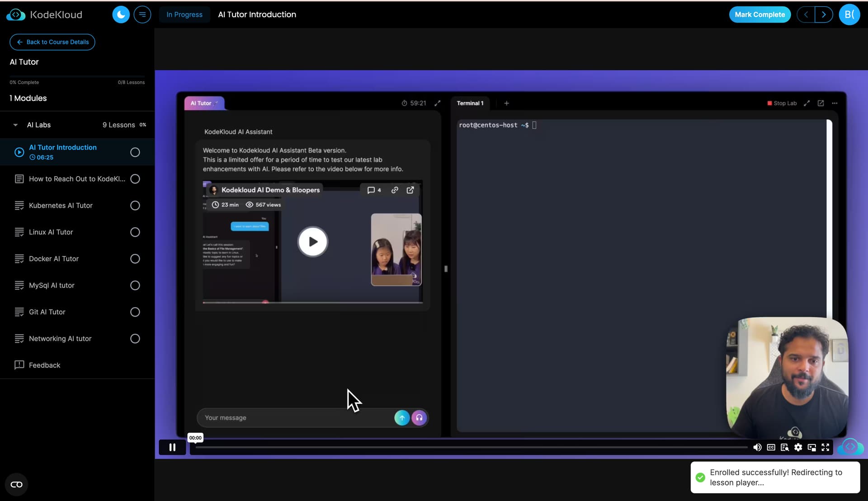Expand the terminal panel arrows icon
The width and height of the screenshot is (868, 501).
807,103
